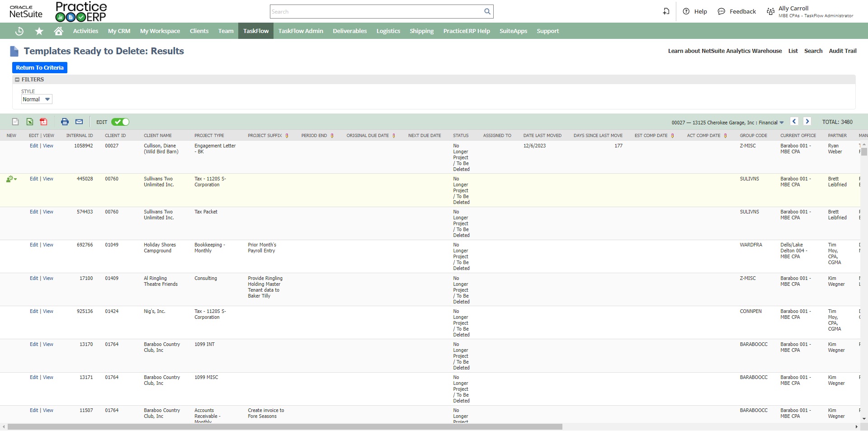
Task: Open the Audit Trail link
Action: click(842, 51)
